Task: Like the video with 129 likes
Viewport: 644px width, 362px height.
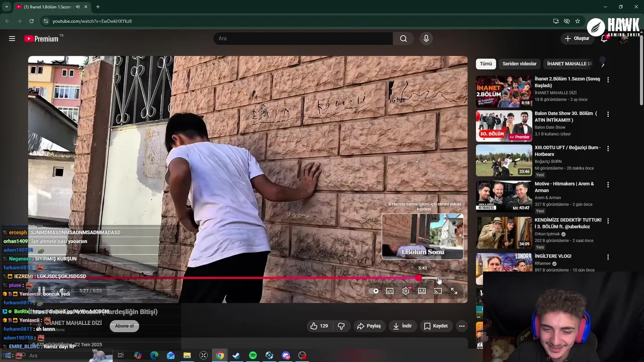Action: (319, 326)
